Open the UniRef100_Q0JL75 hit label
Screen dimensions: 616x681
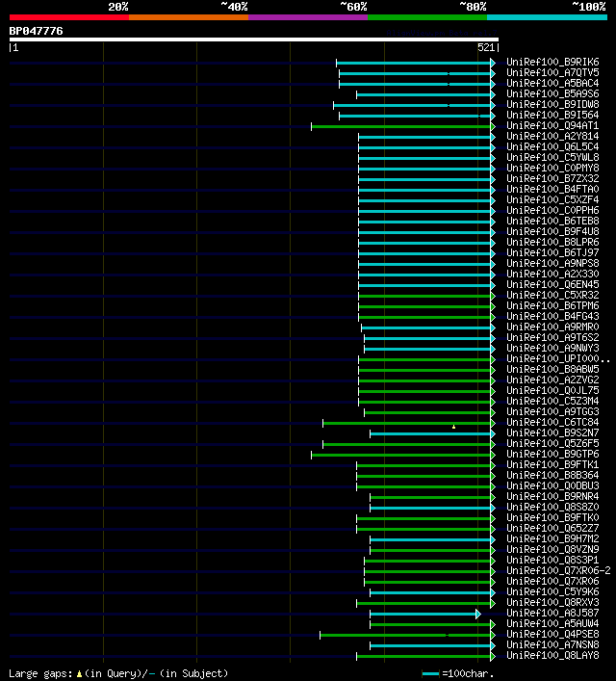[552, 390]
